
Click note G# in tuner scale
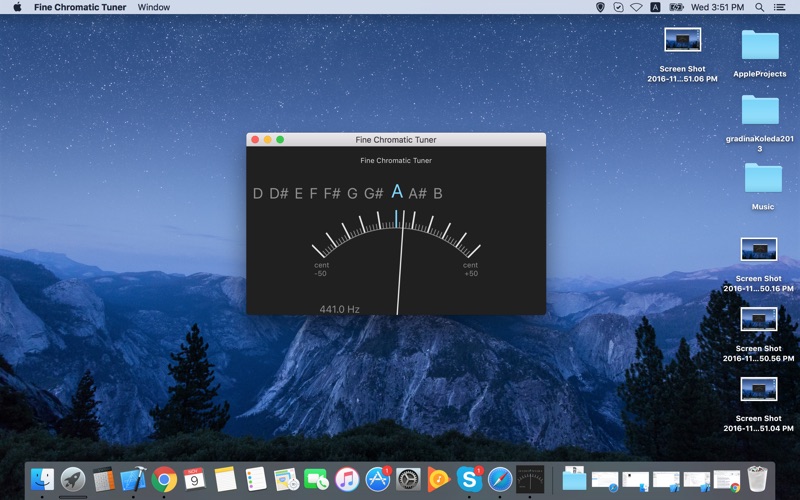pos(373,193)
